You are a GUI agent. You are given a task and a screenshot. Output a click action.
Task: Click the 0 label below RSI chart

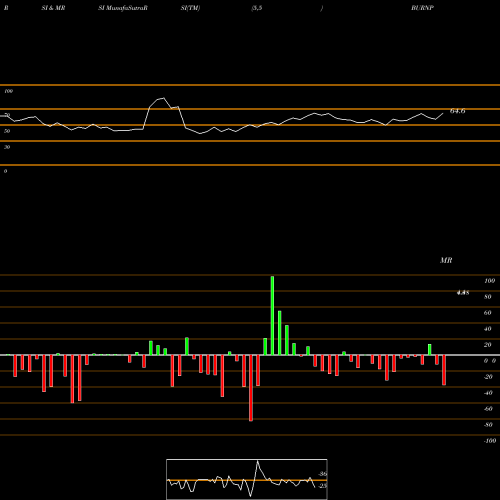[5, 171]
